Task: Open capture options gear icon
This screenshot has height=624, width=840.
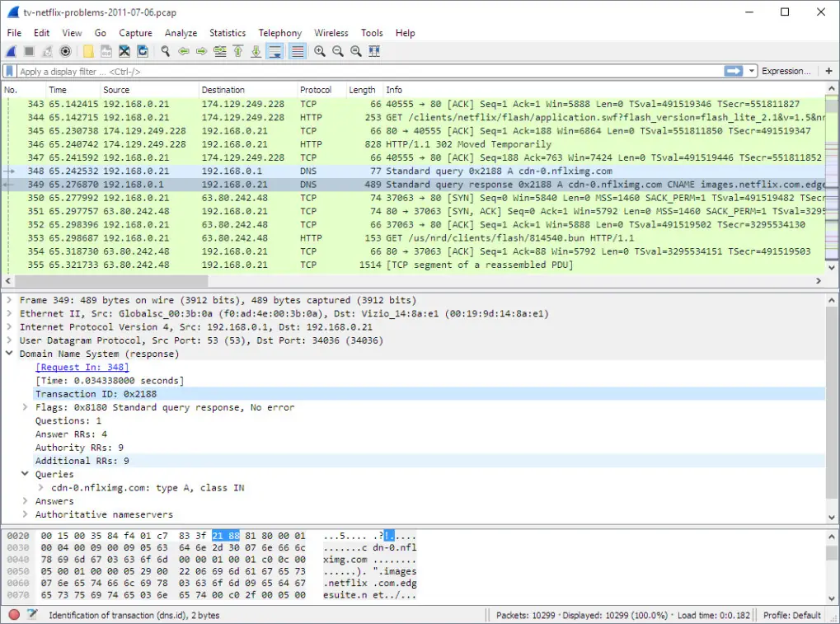Action: coord(66,51)
